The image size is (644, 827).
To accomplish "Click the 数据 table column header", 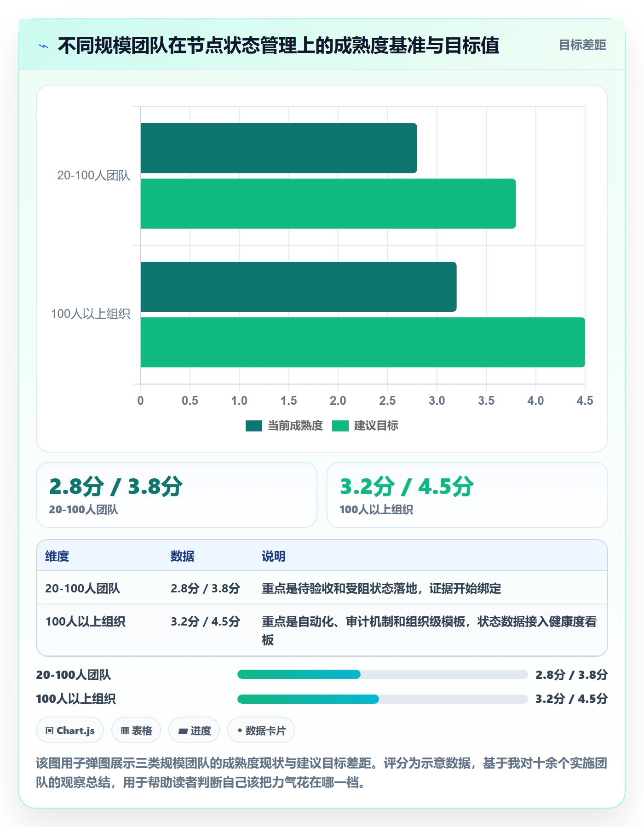I will [183, 556].
